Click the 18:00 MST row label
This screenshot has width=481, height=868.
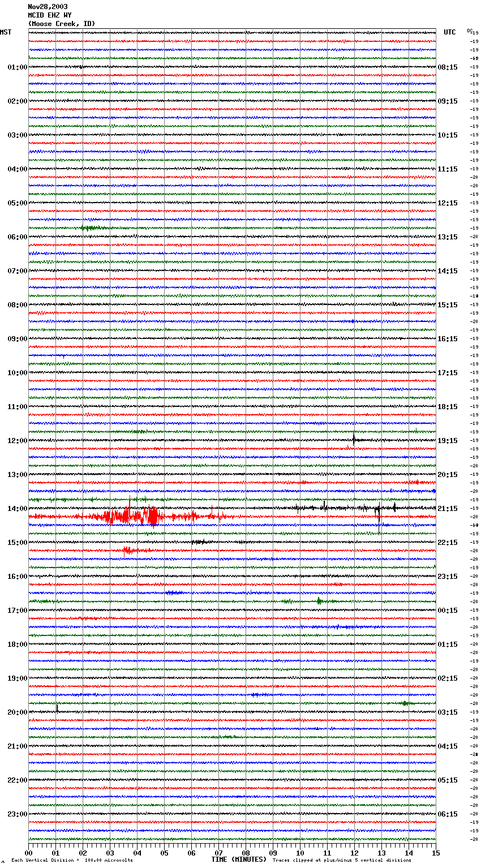[17, 644]
